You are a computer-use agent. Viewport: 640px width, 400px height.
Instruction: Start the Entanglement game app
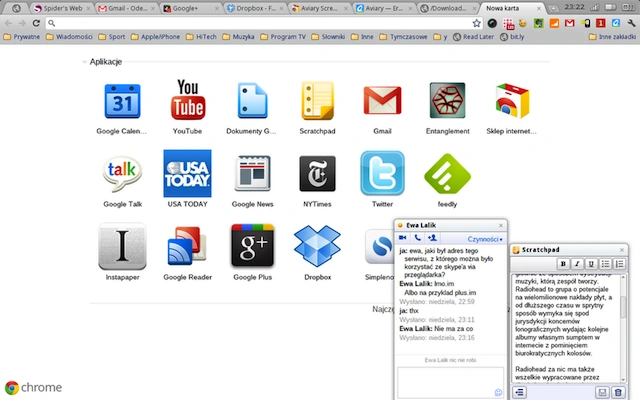[x=447, y=100]
